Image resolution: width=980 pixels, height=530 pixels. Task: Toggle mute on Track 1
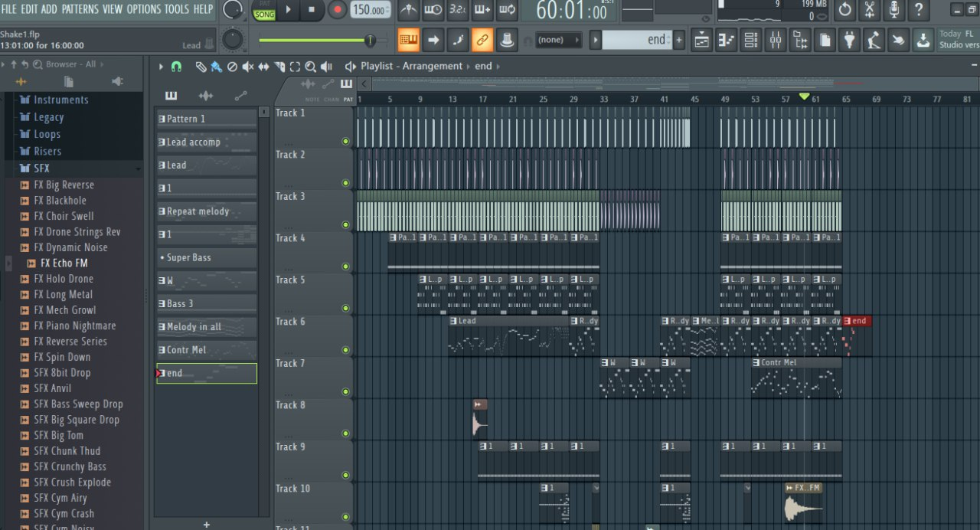coord(345,141)
